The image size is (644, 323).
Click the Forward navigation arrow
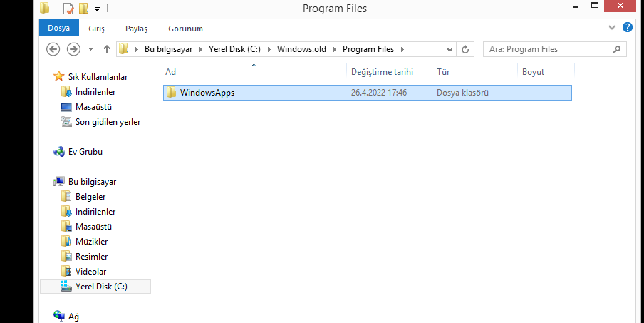[73, 49]
